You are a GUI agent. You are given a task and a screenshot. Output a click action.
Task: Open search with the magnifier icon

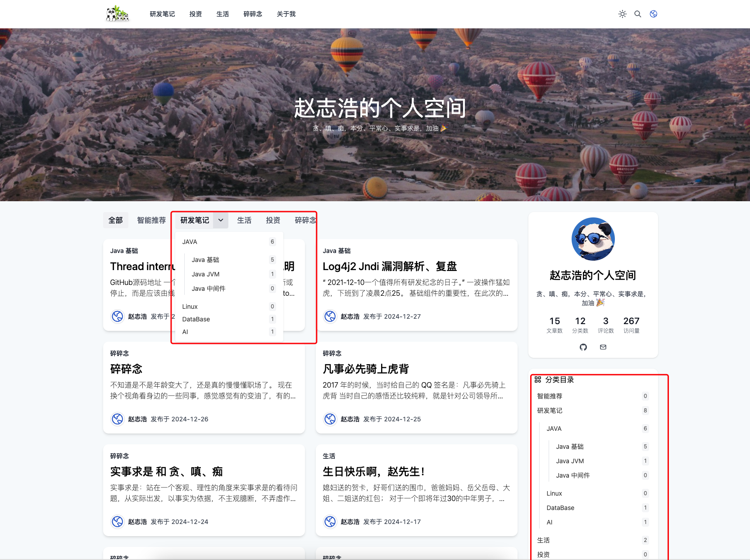click(x=638, y=14)
